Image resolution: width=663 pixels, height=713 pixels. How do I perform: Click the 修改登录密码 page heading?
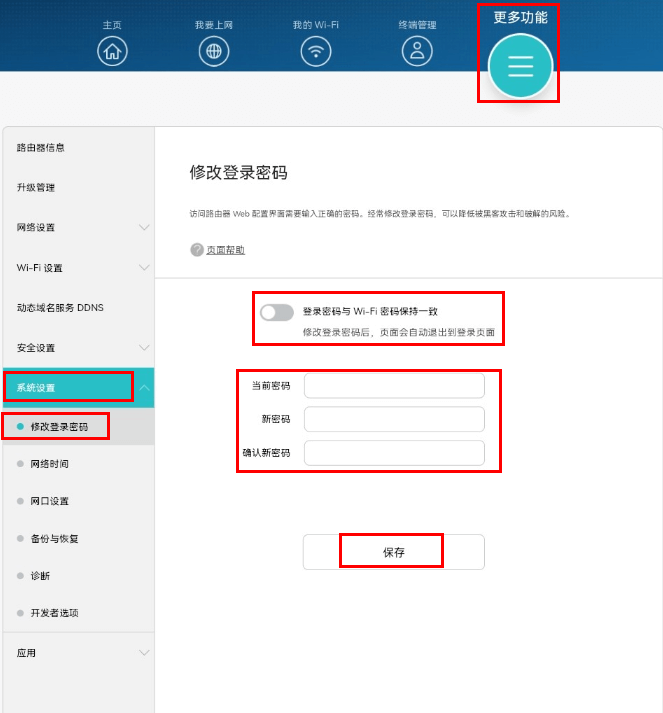[x=238, y=173]
